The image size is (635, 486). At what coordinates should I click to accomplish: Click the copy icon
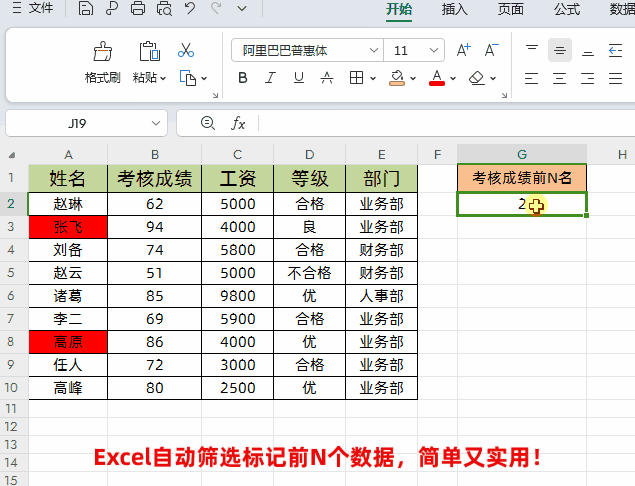(188, 78)
